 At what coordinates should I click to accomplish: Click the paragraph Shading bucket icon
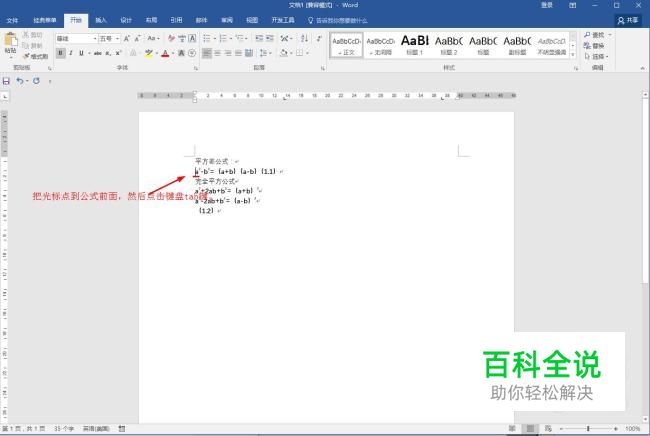point(284,53)
